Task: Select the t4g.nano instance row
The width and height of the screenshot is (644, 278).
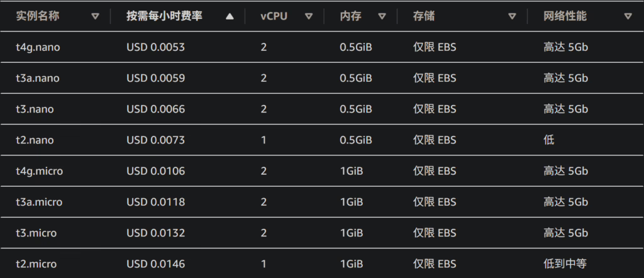Action: pyautogui.click(x=322, y=47)
